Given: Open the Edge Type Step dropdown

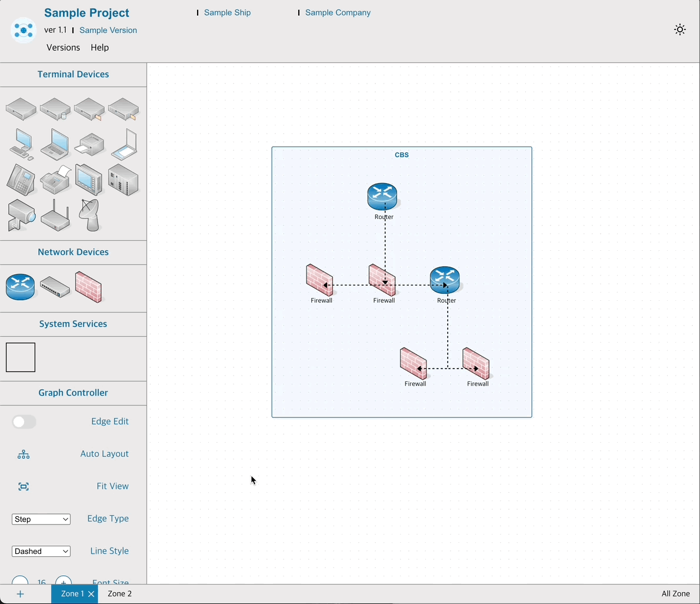Looking at the screenshot, I should pos(41,519).
